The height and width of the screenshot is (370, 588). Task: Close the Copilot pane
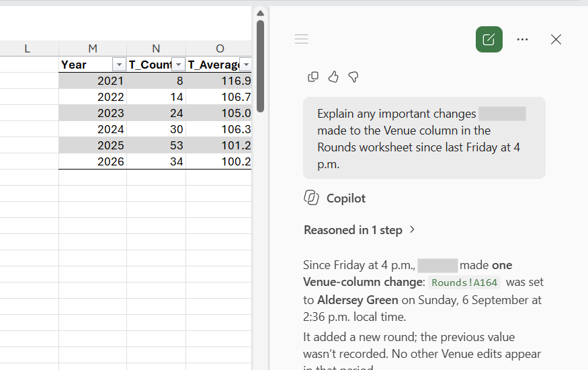[x=556, y=40]
